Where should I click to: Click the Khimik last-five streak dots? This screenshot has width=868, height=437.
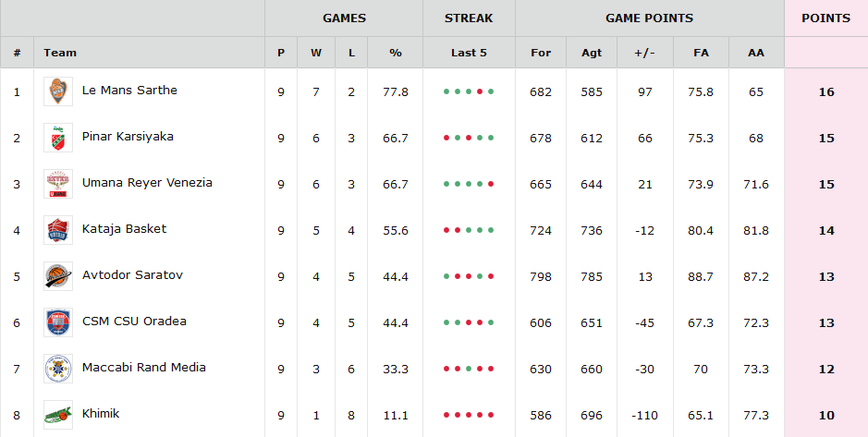pyautogui.click(x=469, y=415)
